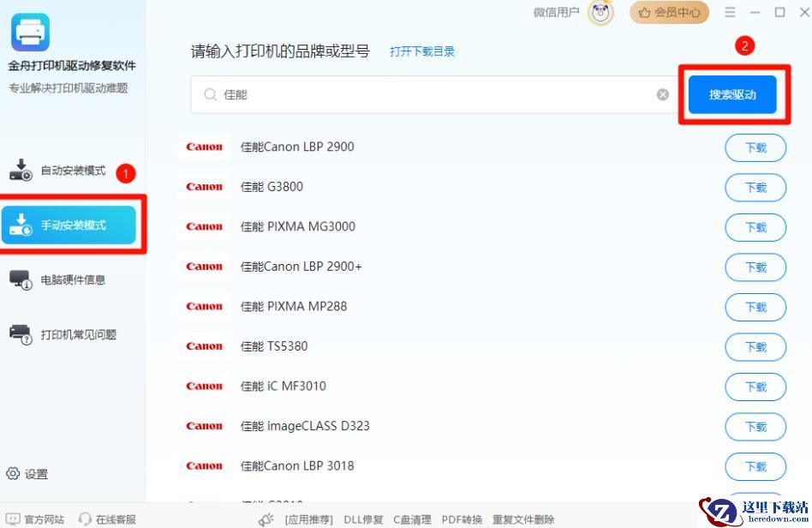This screenshot has width=812, height=528.
Task: Click the magnifier icon in search box
Action: click(210, 94)
